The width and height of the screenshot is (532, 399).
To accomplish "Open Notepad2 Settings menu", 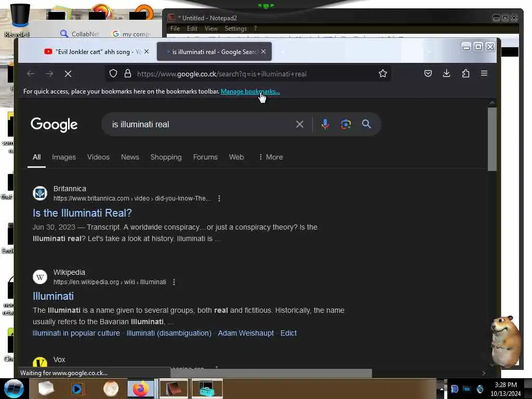I will click(x=235, y=29).
